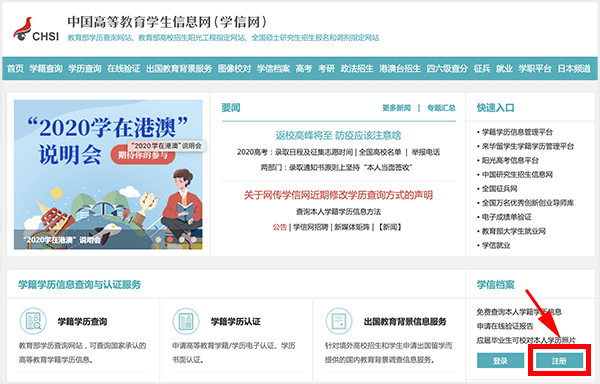This screenshot has width=600, height=384.
Task: Click 学籍学历信息查询与认证服务 heading
Action: 80,285
